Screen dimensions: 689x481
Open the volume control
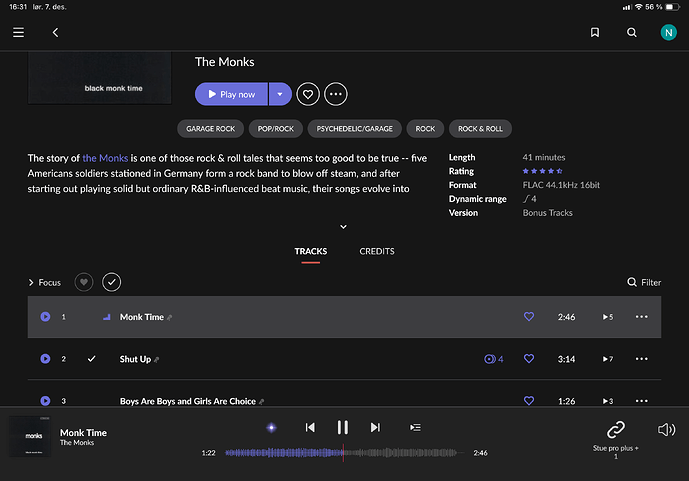(666, 430)
